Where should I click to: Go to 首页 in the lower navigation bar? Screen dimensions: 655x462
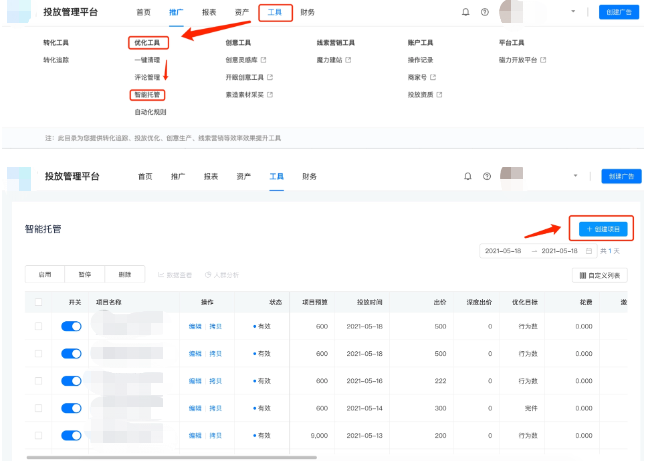click(145, 177)
